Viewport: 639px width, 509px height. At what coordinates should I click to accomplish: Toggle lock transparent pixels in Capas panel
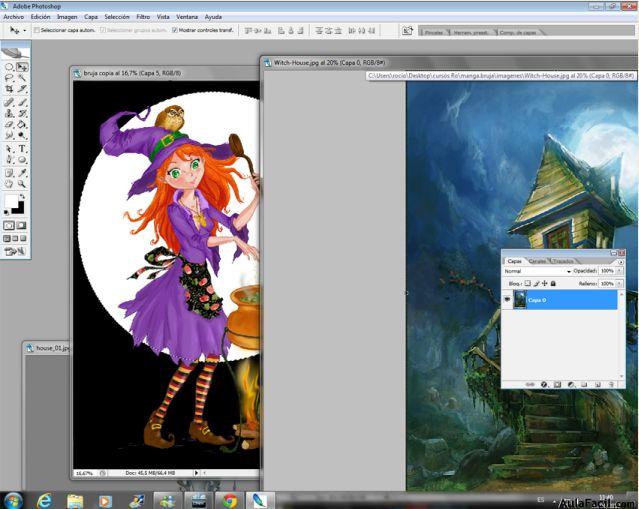[528, 283]
